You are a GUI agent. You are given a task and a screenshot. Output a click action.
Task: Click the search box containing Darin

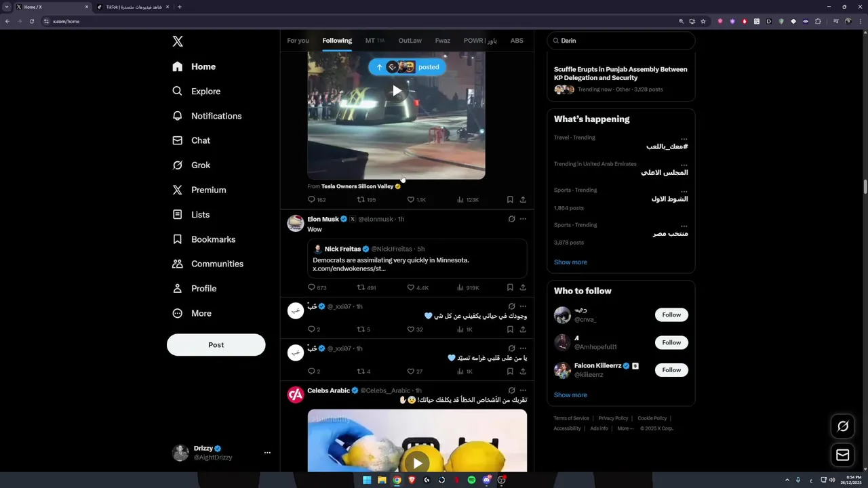coord(620,41)
